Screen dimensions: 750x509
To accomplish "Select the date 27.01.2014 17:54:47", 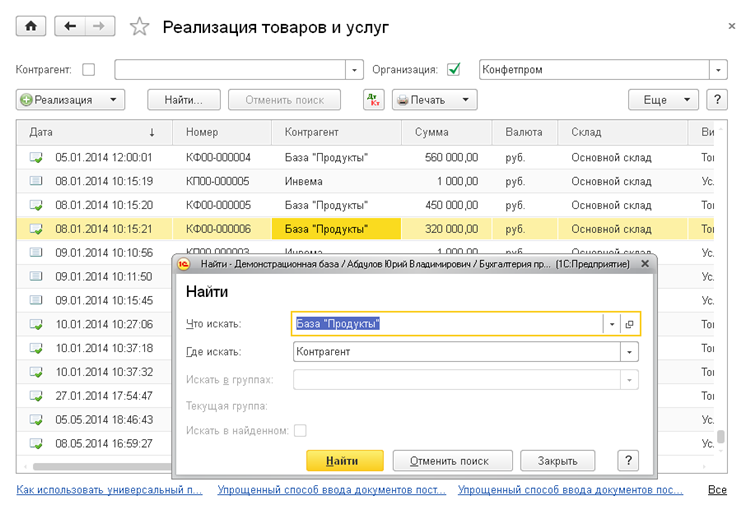I will coord(104,396).
